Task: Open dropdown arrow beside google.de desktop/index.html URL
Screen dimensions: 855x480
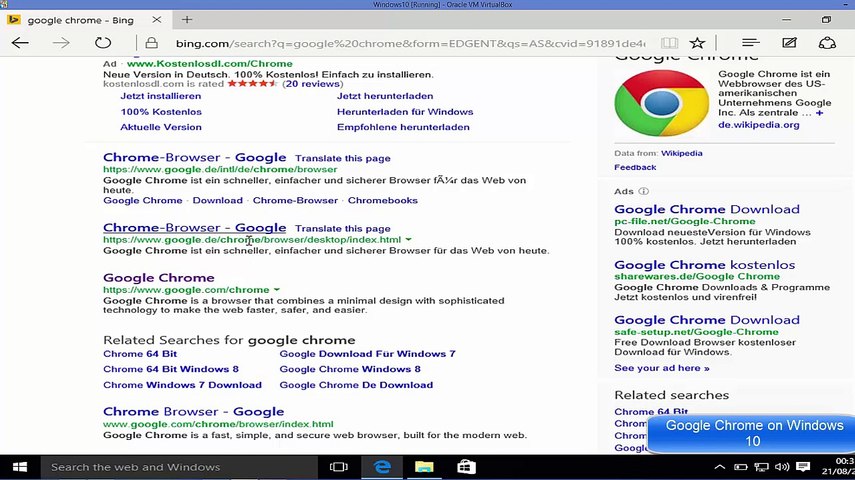Action: click(408, 239)
